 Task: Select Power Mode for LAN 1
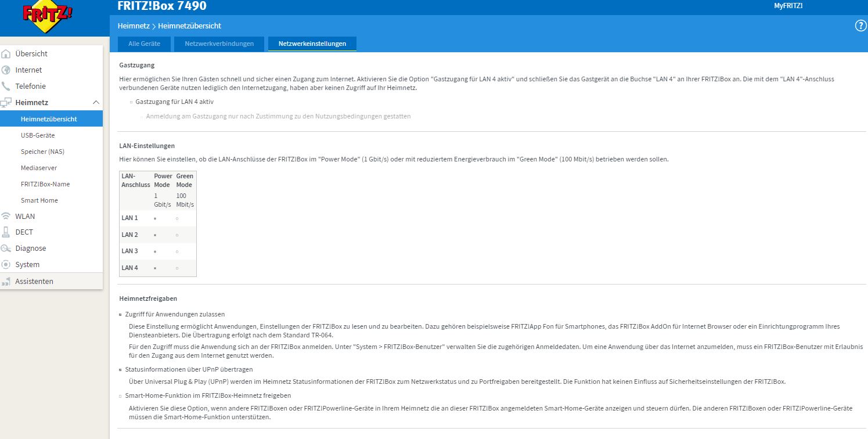click(x=155, y=218)
